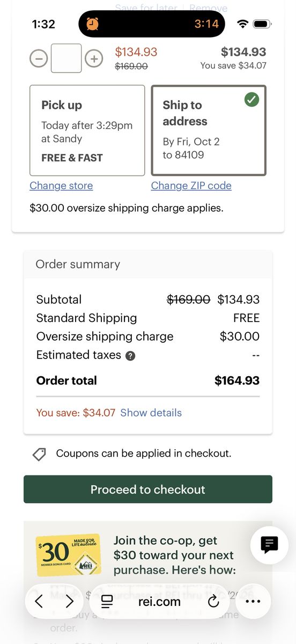Tap the green checkmark on Ship to address
Screen dimensions: 296x644
tap(251, 99)
